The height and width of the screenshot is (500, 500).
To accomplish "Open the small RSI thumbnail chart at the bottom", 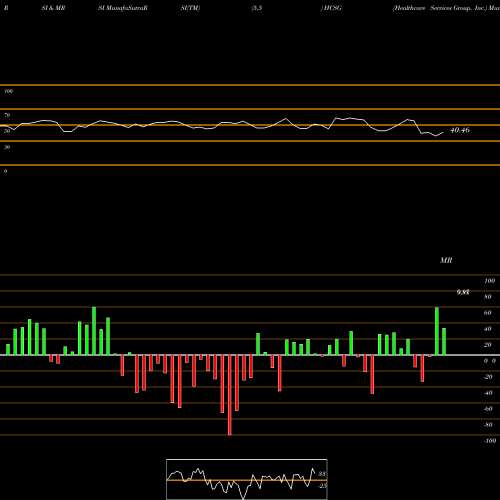I will [x=247, y=479].
